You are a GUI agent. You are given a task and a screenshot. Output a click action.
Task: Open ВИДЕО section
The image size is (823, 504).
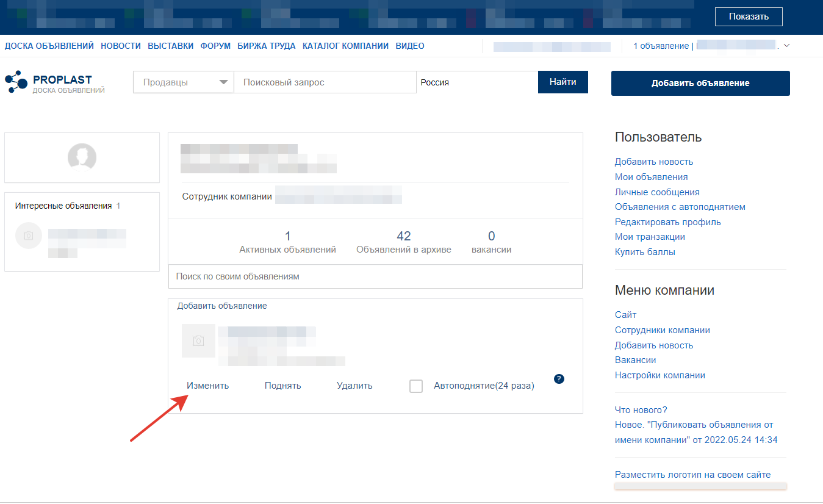click(410, 46)
